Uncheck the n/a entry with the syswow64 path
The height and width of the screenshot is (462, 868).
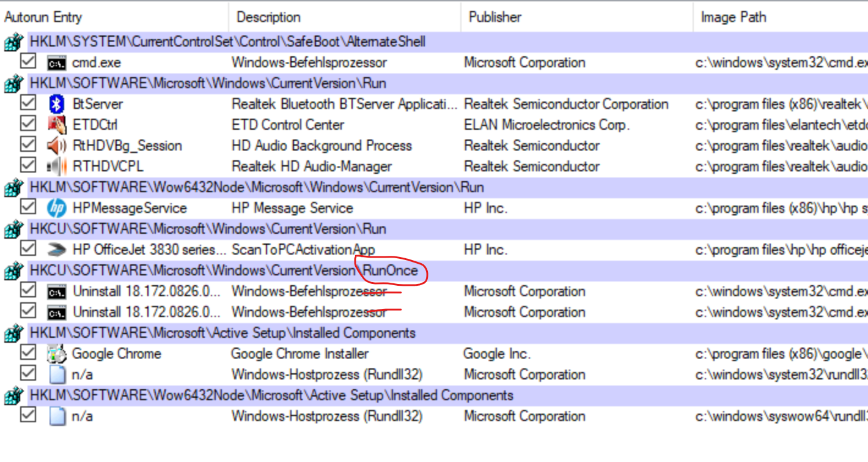click(28, 415)
